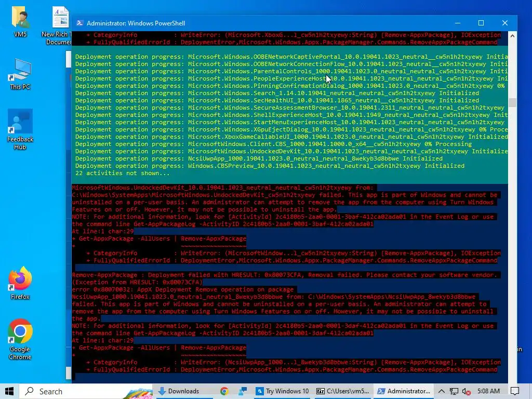Click the XboxGameCallableUI deployment progress line
This screenshot has width=532, height=399.
(291, 137)
